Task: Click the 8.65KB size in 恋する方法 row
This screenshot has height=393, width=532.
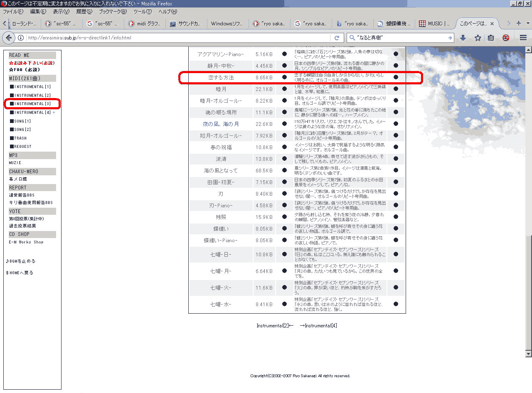Action: (x=264, y=77)
